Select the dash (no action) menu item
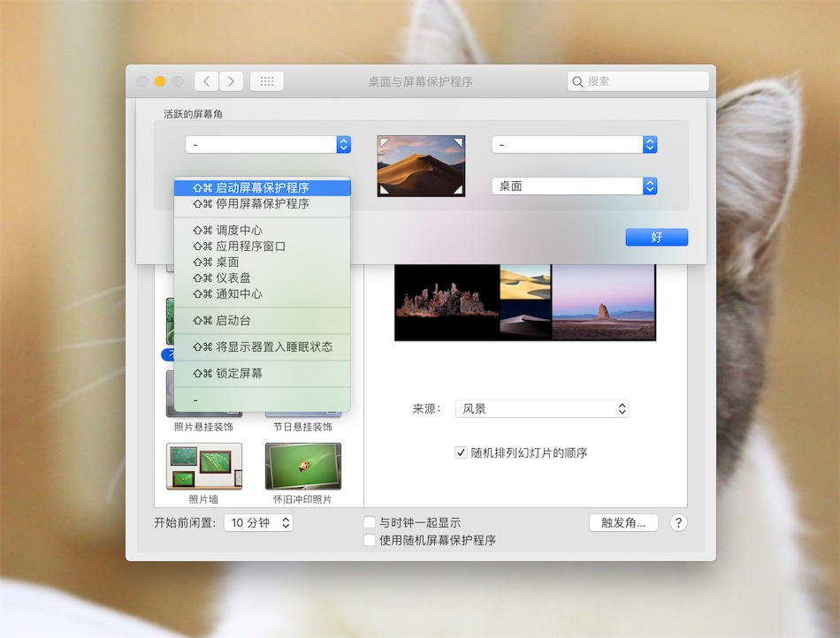This screenshot has height=638, width=840. tap(263, 399)
